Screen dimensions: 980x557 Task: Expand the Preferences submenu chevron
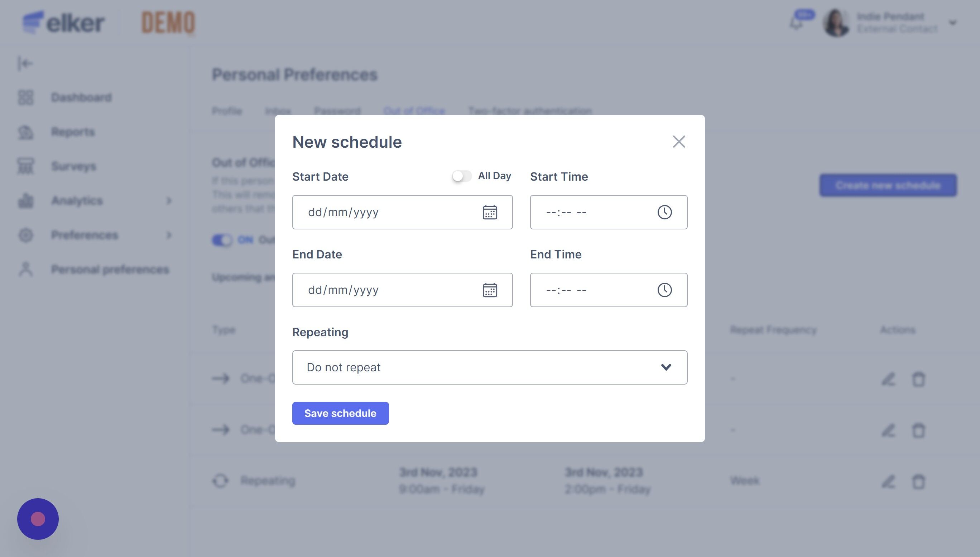(169, 235)
